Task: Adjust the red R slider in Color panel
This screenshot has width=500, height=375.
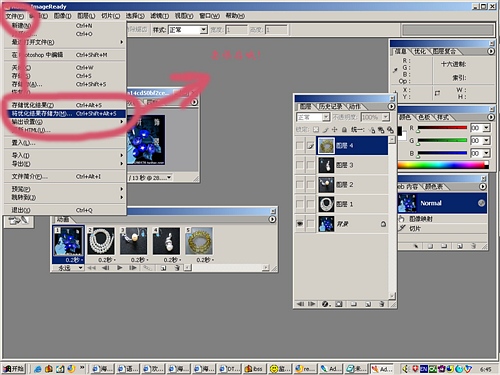Action: (x=442, y=128)
